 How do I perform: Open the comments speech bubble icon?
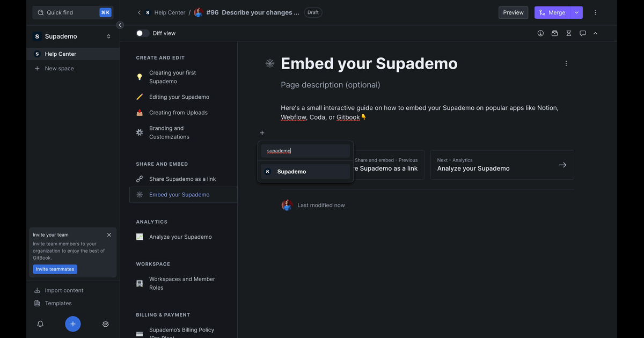583,33
